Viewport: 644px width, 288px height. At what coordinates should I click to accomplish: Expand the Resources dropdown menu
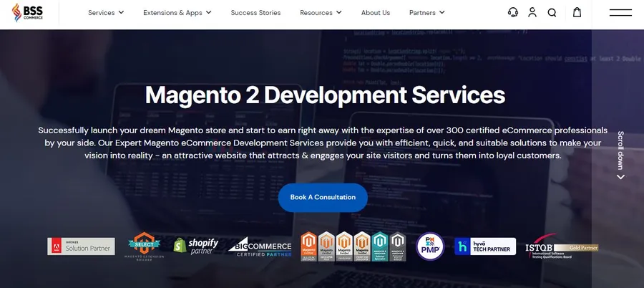pos(321,13)
